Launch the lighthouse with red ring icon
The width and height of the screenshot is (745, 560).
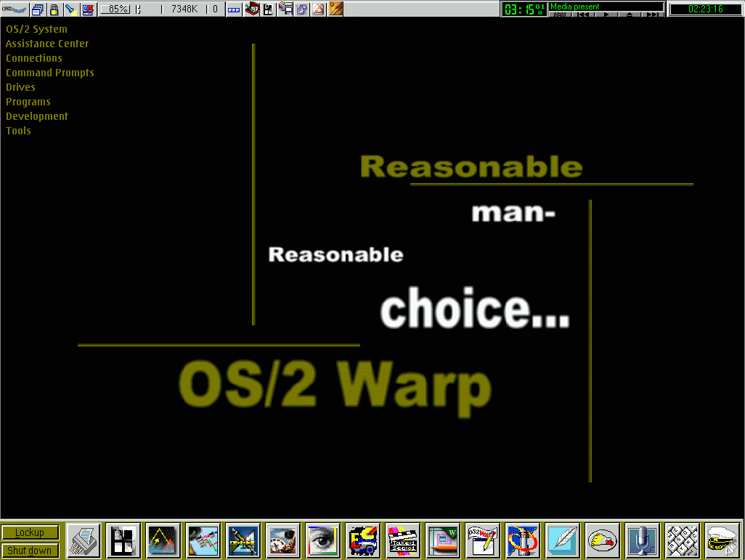(523, 540)
